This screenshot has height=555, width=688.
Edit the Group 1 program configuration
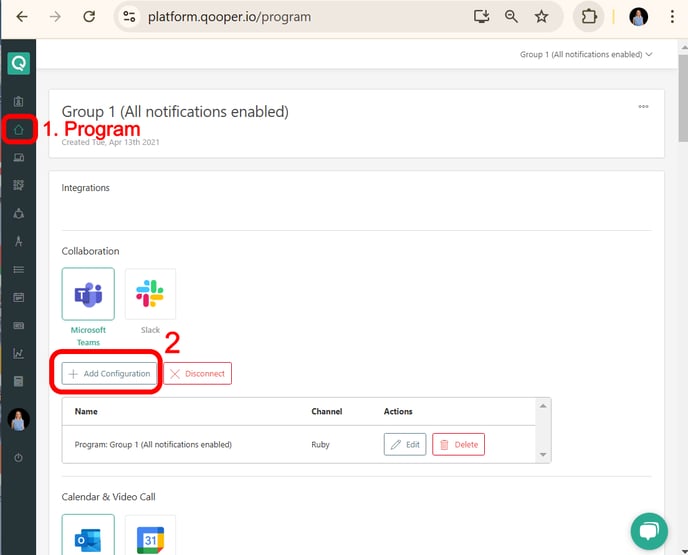tap(405, 444)
